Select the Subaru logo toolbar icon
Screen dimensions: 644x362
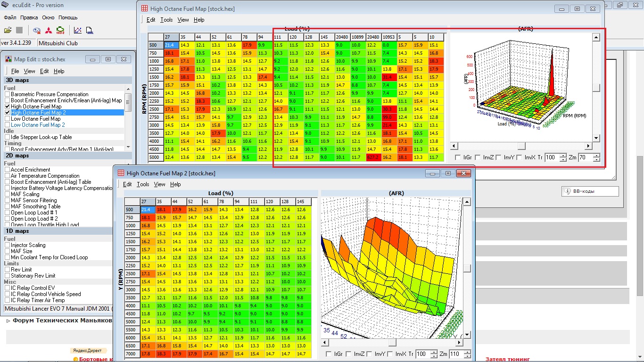point(37,31)
